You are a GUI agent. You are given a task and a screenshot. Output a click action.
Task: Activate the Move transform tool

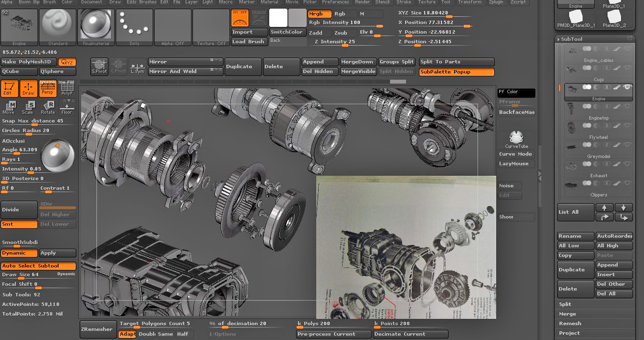[x=9, y=108]
